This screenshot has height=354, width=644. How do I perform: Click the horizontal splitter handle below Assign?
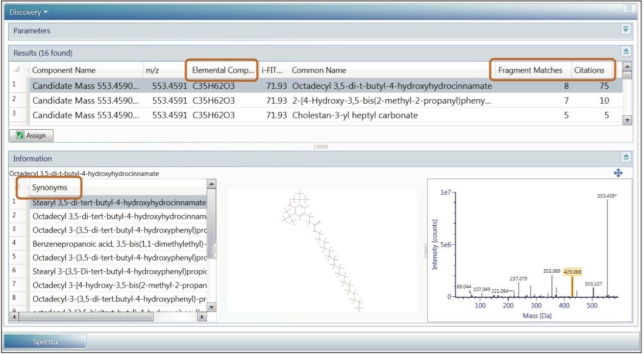click(x=320, y=146)
